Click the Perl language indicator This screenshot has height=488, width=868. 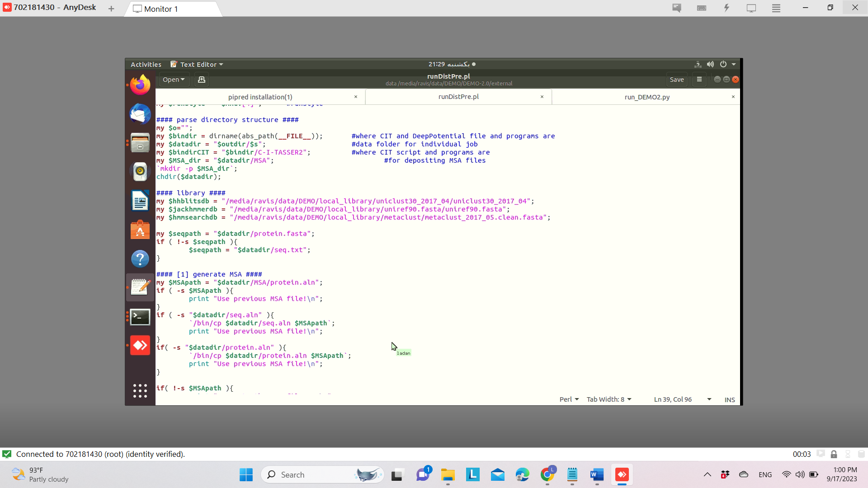click(567, 400)
